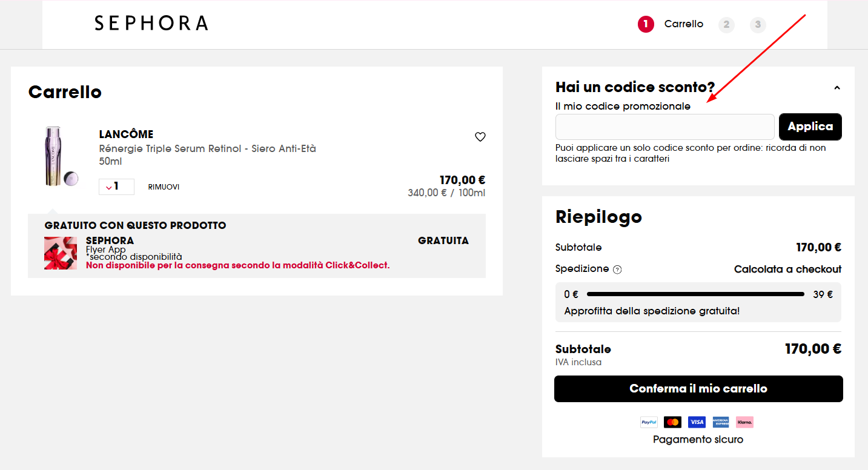Screen dimensions: 868x470
Task: Click the Flyer App gift thumbnail
Action: [x=61, y=253]
